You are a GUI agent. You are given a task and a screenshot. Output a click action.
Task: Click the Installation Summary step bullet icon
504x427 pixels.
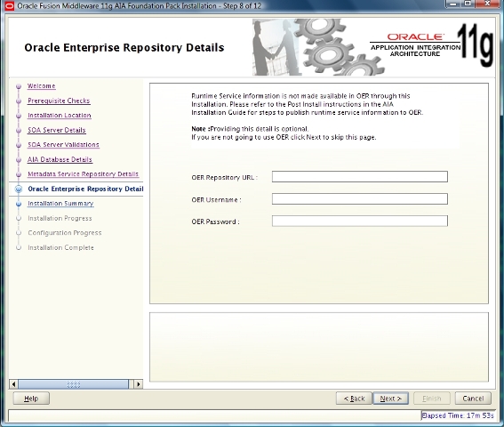(x=19, y=204)
